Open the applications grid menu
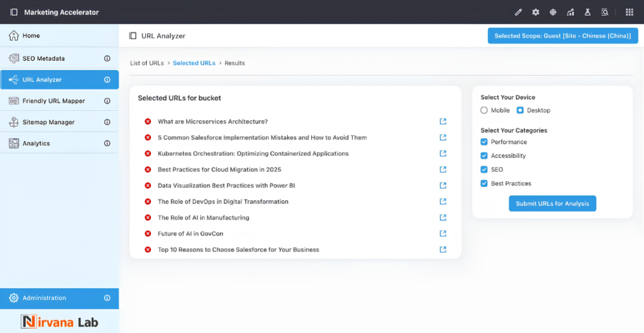Viewport: 644px width, 333px height. [629, 13]
